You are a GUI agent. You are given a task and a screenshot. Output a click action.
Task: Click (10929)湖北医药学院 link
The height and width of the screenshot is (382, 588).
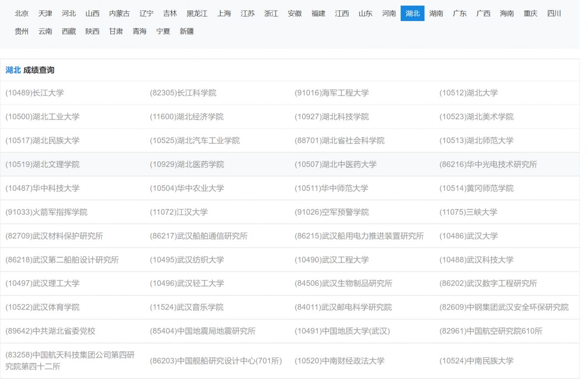tap(187, 164)
